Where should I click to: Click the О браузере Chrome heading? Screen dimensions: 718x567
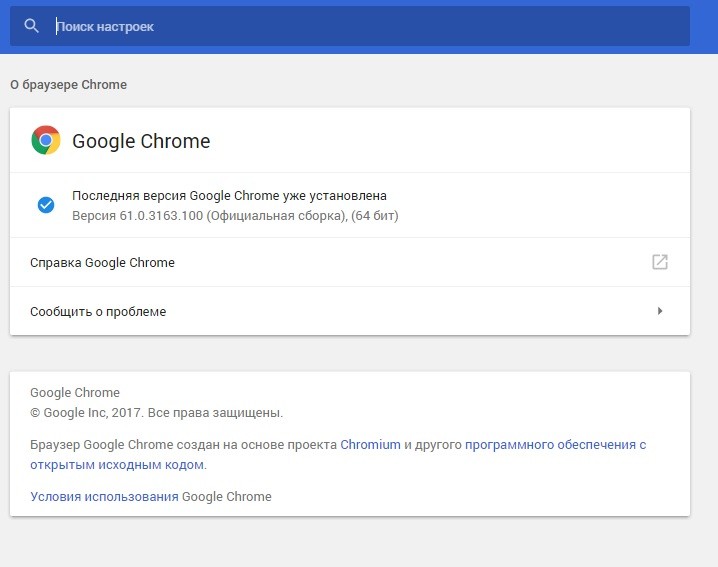click(69, 85)
